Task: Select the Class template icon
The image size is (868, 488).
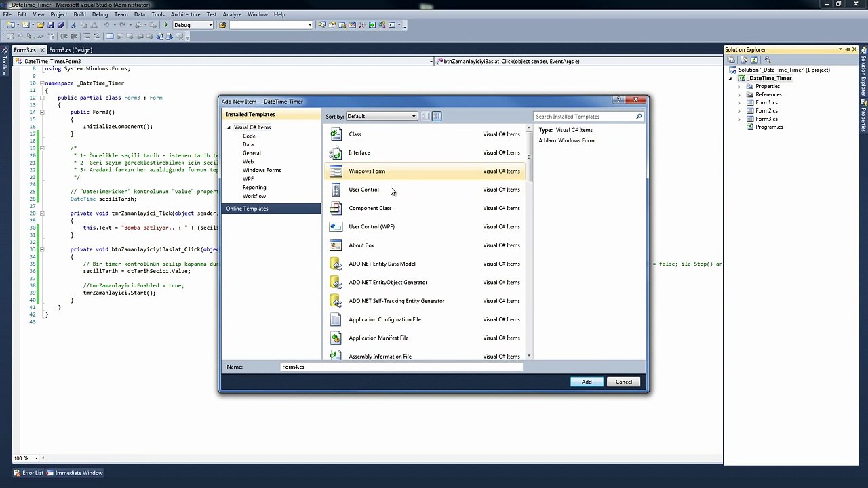Action: pyautogui.click(x=336, y=134)
